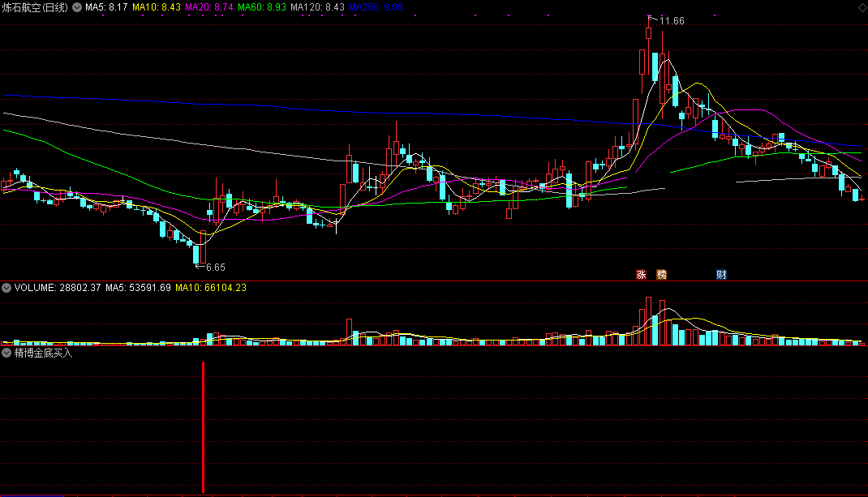
Task: Click the 6.65 low price marker
Action: (x=215, y=268)
